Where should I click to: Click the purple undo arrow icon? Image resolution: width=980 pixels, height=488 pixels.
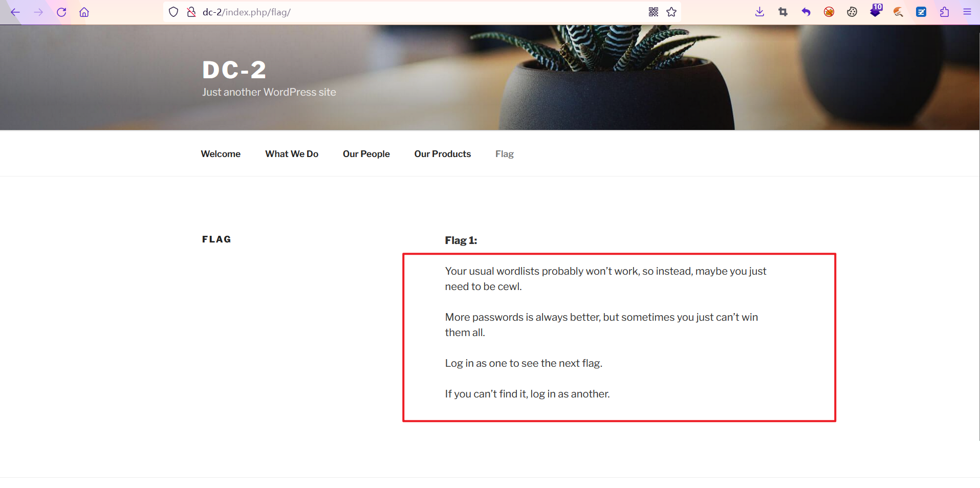[x=806, y=12]
